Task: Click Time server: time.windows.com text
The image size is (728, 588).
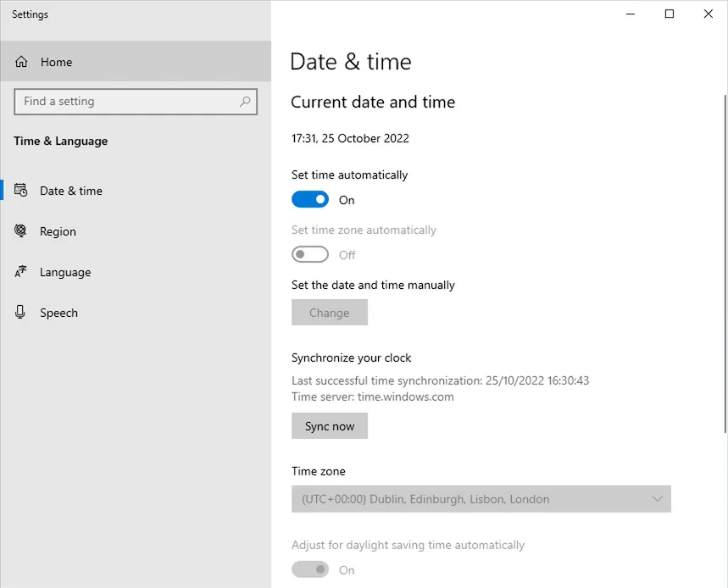Action: pos(373,397)
